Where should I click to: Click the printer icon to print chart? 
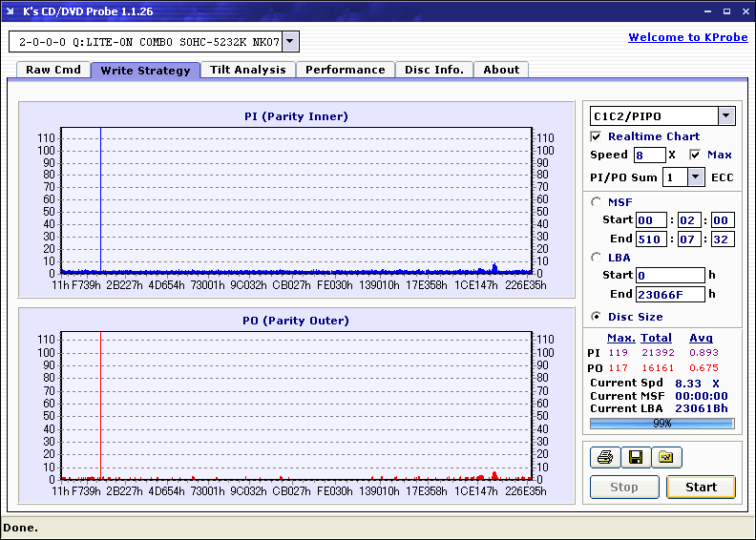604,458
